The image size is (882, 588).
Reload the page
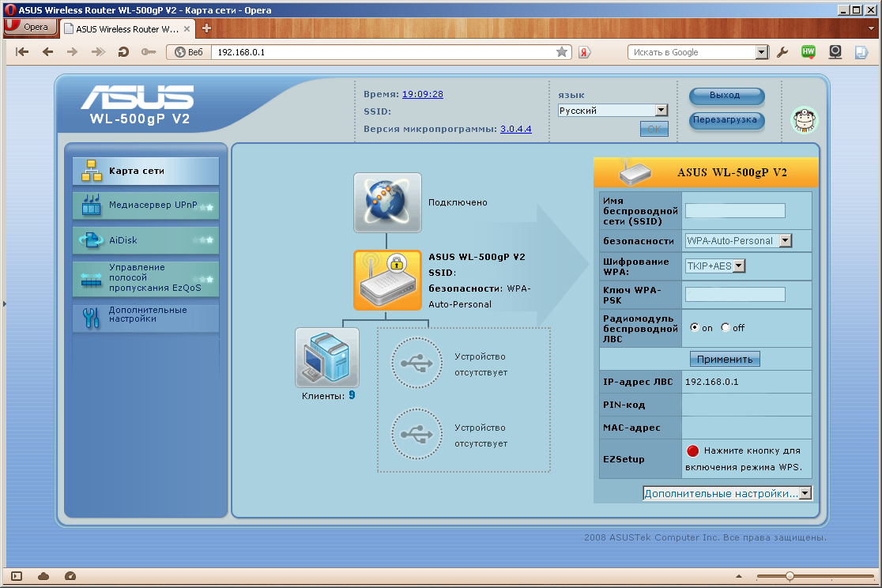[x=123, y=52]
